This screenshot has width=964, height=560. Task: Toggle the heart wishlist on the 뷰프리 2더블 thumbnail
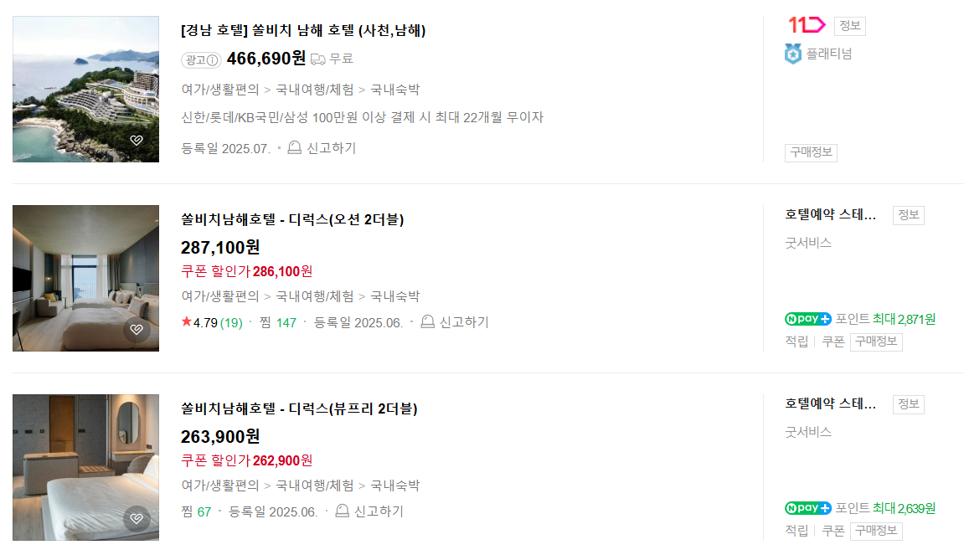[138, 519]
